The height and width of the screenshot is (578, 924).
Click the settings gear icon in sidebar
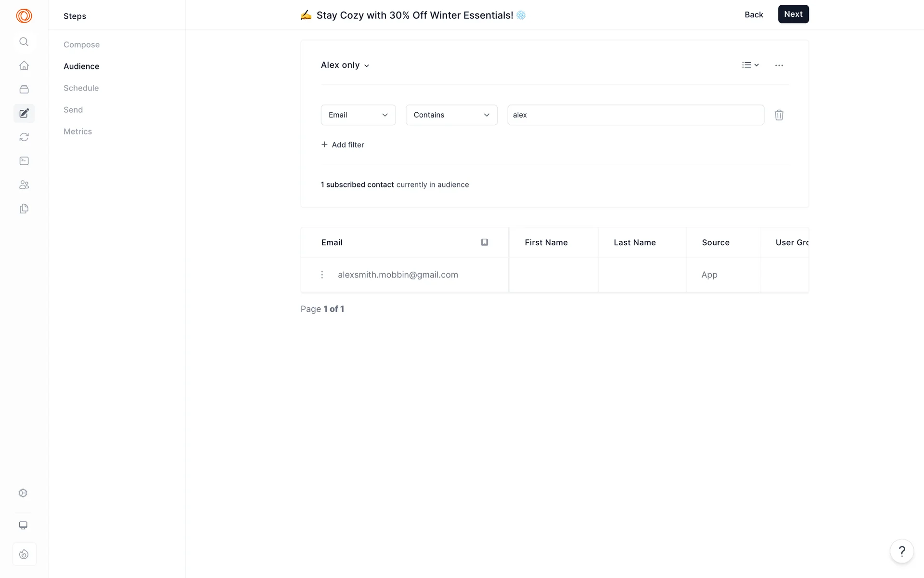click(23, 493)
